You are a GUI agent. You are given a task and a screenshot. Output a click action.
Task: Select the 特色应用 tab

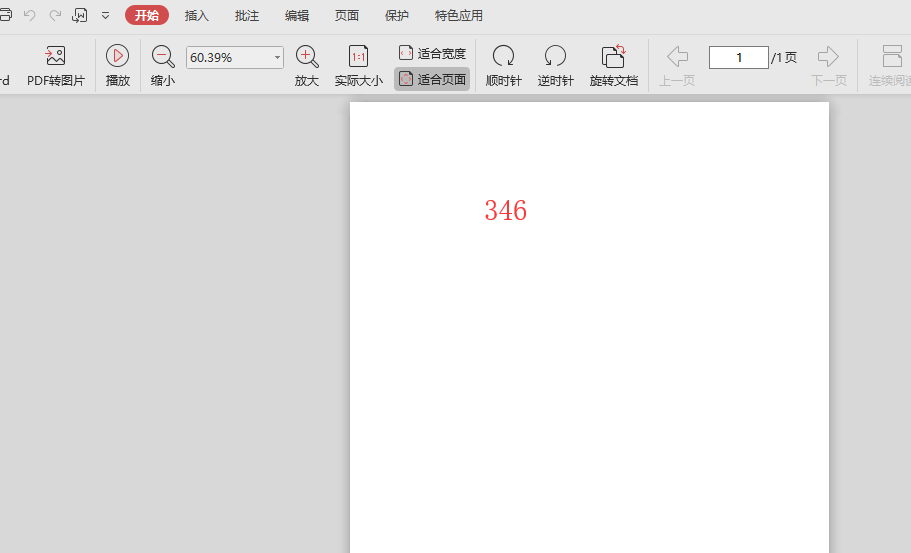(459, 16)
